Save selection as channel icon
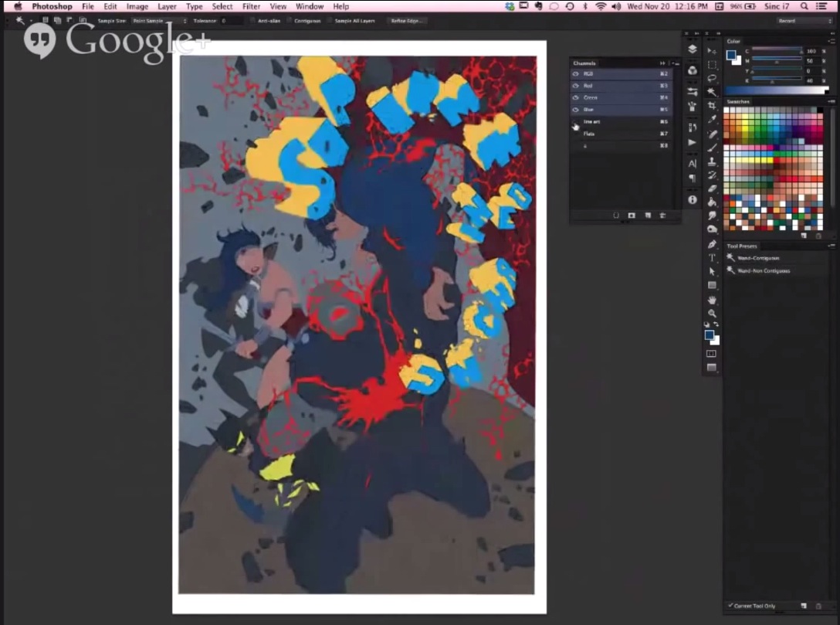Viewport: 840px width, 625px height. click(632, 216)
